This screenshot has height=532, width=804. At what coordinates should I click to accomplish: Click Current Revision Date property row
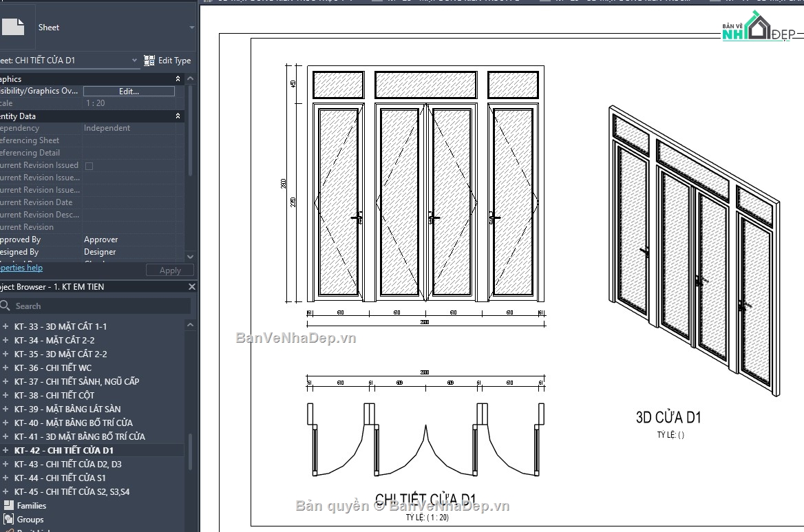(92, 202)
